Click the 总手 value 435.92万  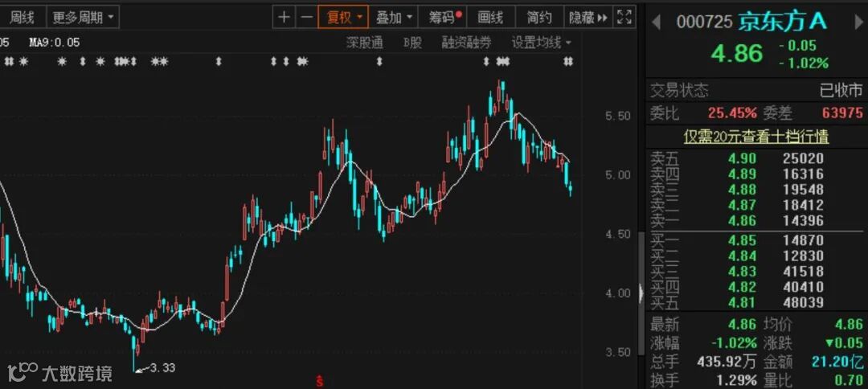pyautogui.click(x=727, y=362)
